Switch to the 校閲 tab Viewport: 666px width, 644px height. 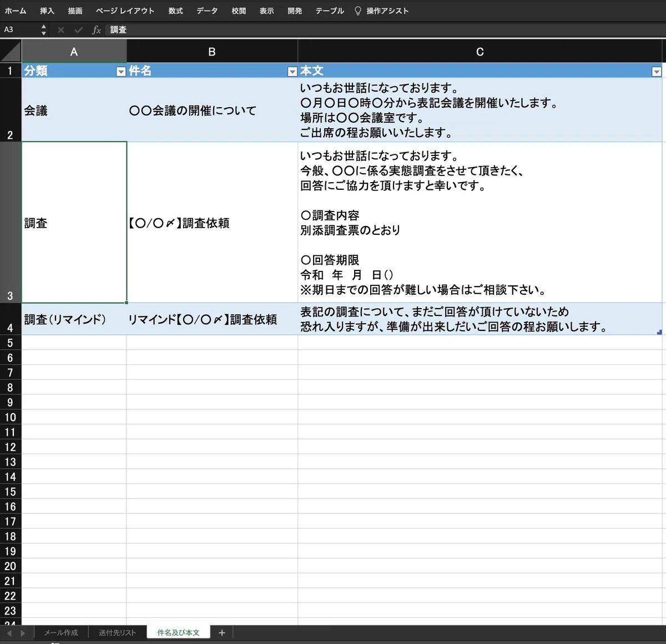(x=239, y=11)
